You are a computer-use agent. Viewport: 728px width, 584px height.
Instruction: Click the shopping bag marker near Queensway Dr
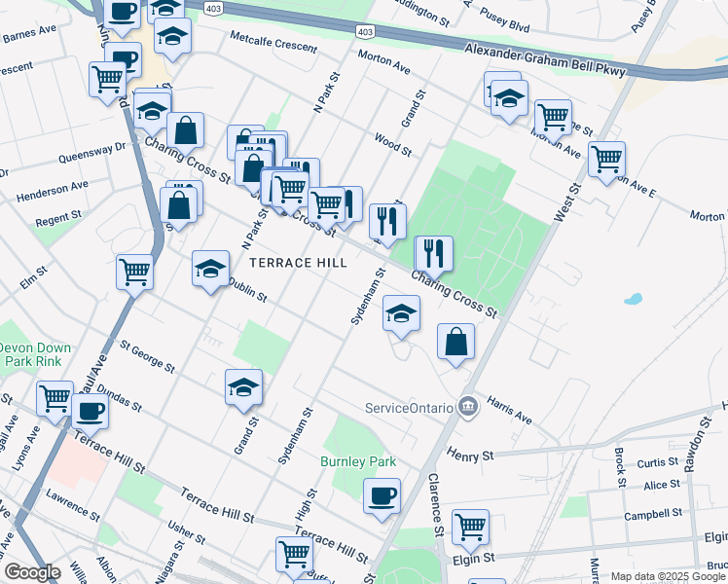click(x=185, y=129)
